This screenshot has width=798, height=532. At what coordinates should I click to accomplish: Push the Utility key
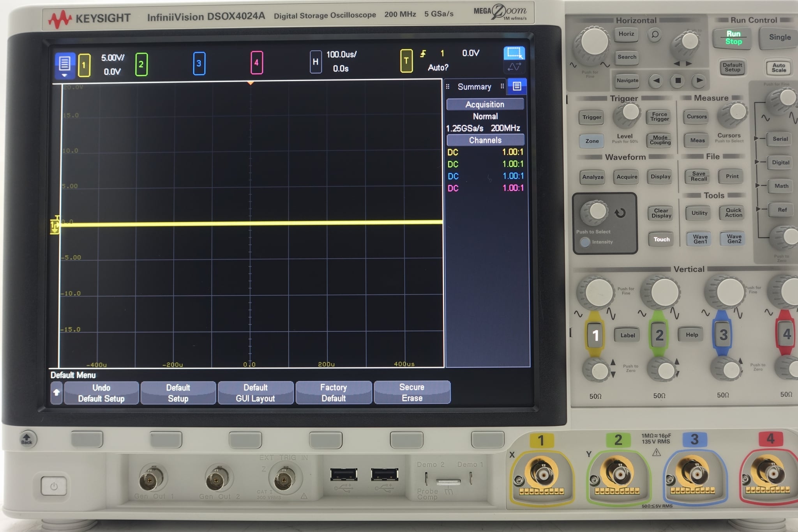coord(699,213)
